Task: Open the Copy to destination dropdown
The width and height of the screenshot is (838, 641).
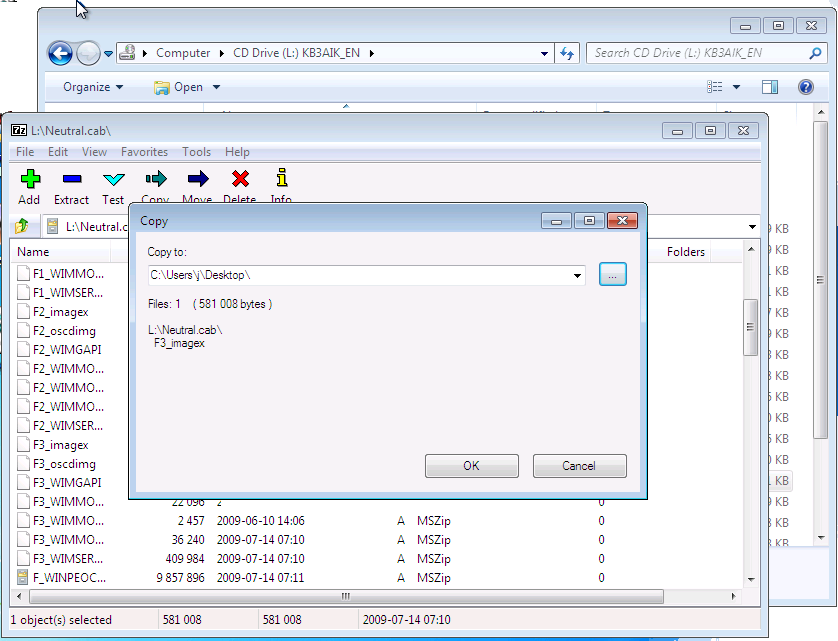Action: click(x=577, y=275)
